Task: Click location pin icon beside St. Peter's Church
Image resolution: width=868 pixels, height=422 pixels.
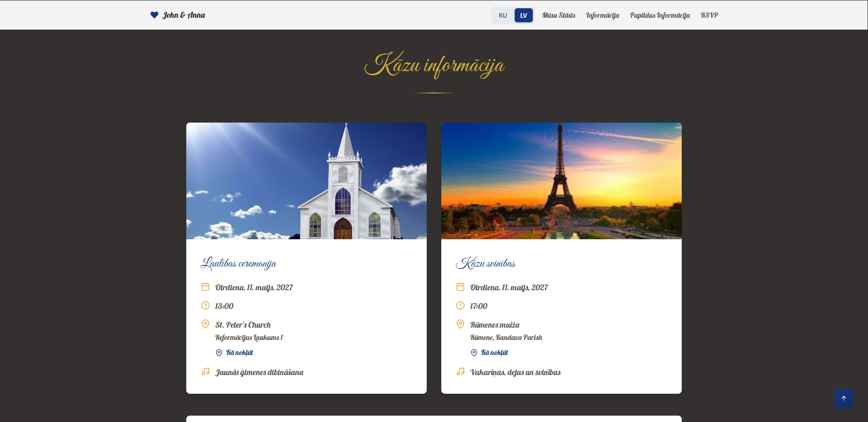Action: pos(205,324)
